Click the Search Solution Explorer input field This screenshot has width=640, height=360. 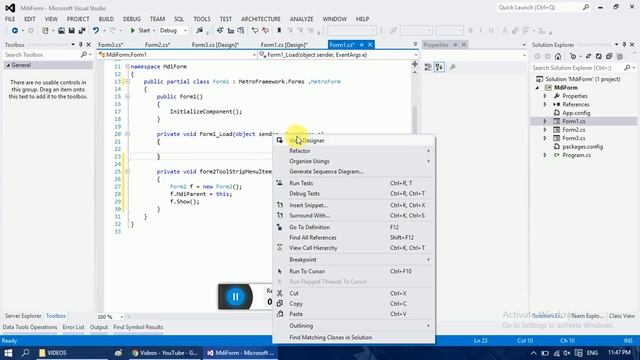(x=577, y=68)
